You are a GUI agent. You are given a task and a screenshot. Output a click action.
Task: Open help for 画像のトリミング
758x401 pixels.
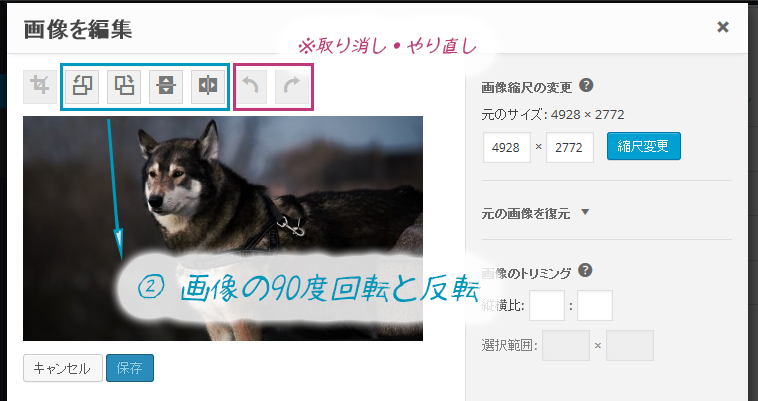coord(586,270)
